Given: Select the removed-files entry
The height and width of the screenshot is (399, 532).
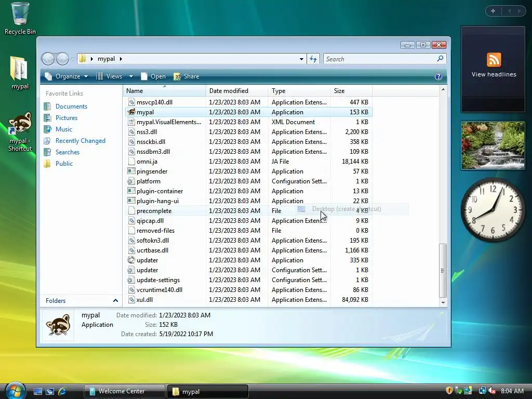Looking at the screenshot, I should [249, 230].
